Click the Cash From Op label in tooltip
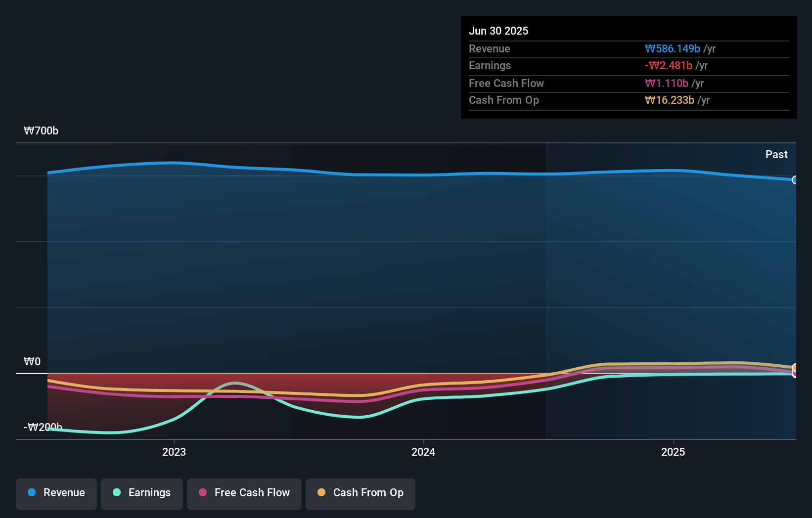Image resolution: width=812 pixels, height=518 pixels. [x=504, y=100]
